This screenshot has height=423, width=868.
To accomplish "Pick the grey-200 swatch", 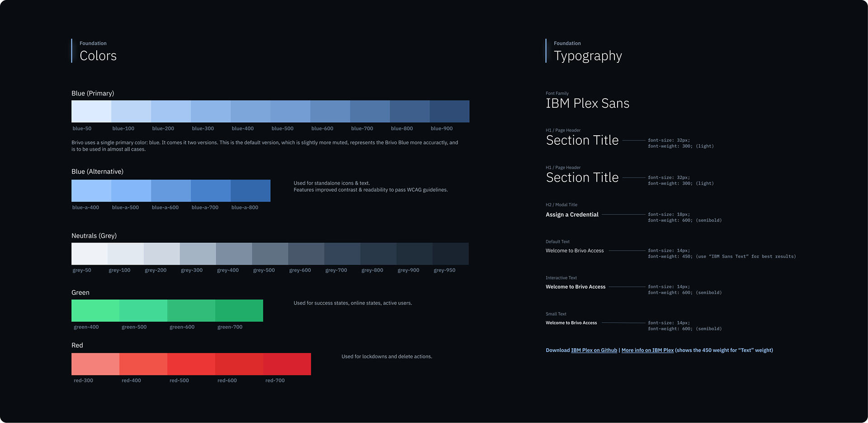I will coord(162,254).
